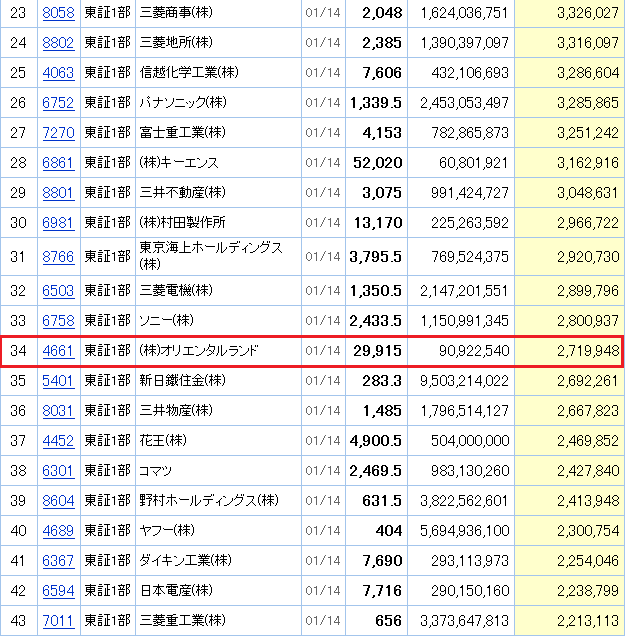Open stock code link 4689
625x636 pixels.
pos(58,531)
